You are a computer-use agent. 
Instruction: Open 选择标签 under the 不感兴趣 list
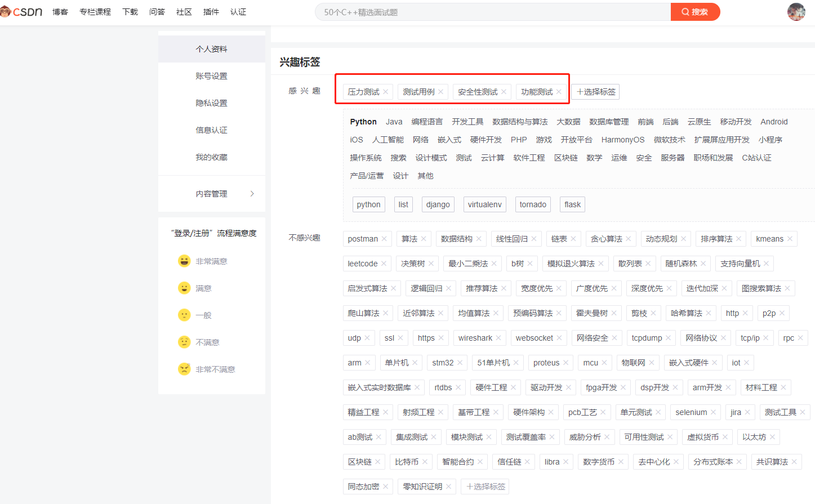485,487
